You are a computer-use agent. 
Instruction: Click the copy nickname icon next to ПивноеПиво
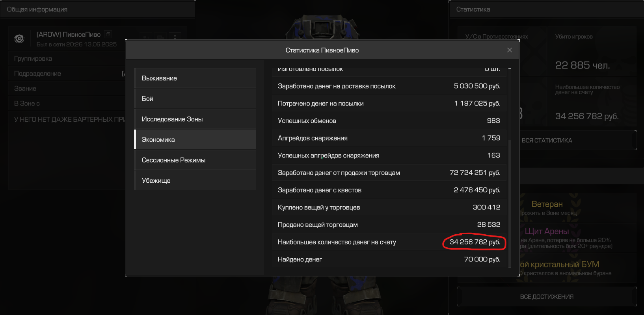click(x=108, y=34)
